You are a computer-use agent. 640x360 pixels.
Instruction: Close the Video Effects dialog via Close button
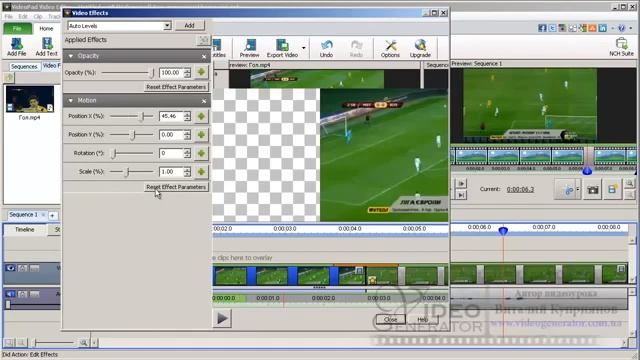(x=390, y=320)
